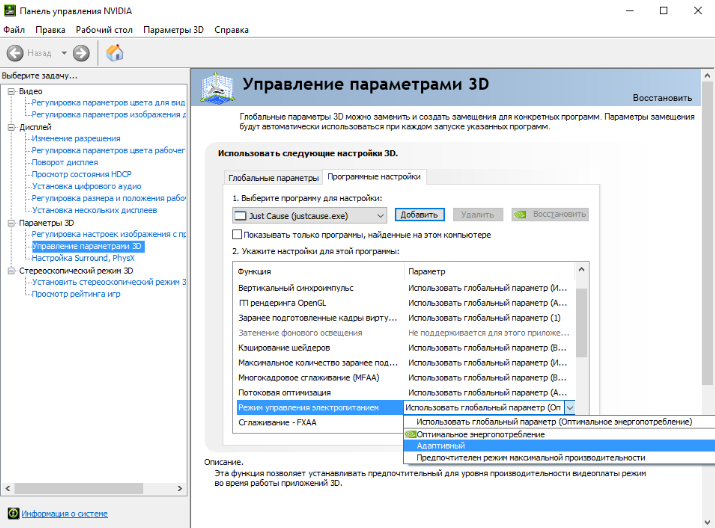Click the Back arrow toolbar icon
This screenshot has width=715, height=528.
coord(16,53)
